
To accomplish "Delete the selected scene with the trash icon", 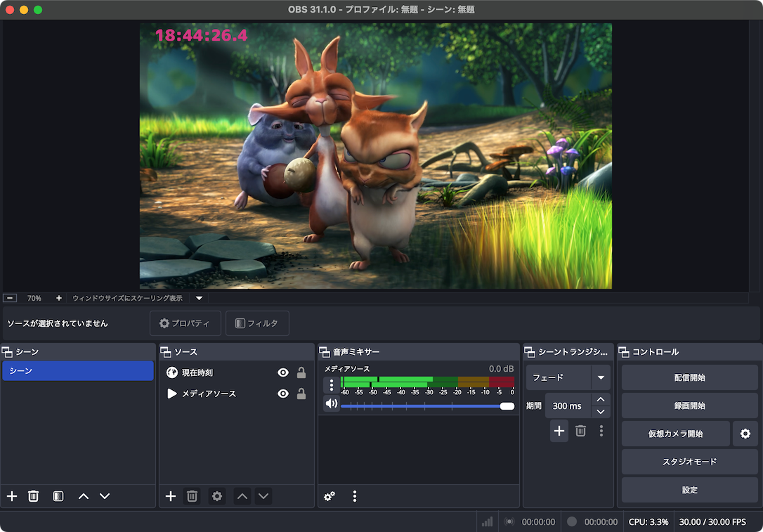I will click(33, 496).
